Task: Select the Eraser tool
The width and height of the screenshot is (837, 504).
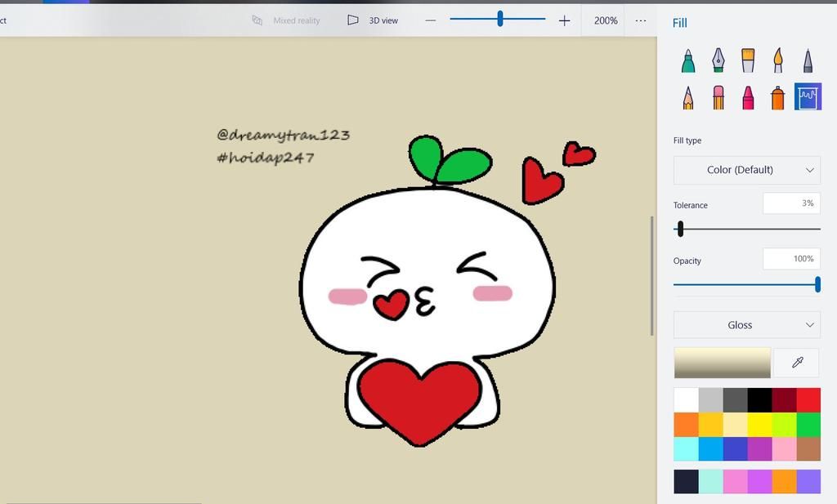Action: pos(718,97)
